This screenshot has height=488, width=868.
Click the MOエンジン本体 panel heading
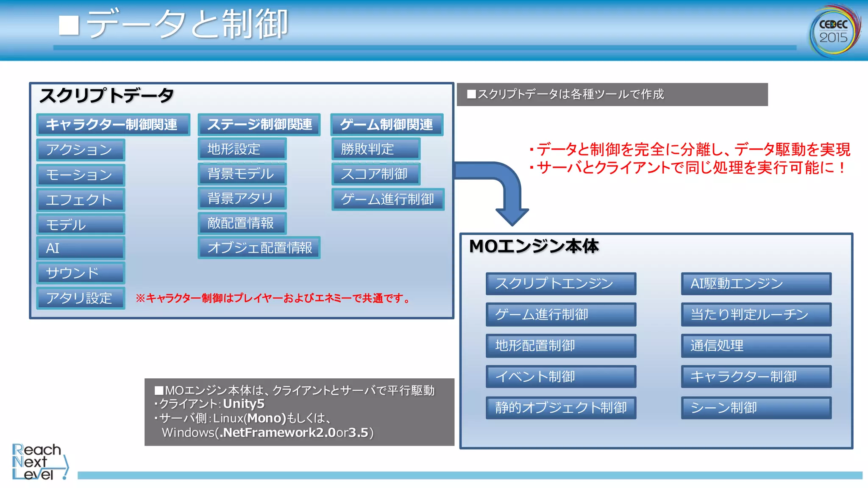tap(534, 246)
